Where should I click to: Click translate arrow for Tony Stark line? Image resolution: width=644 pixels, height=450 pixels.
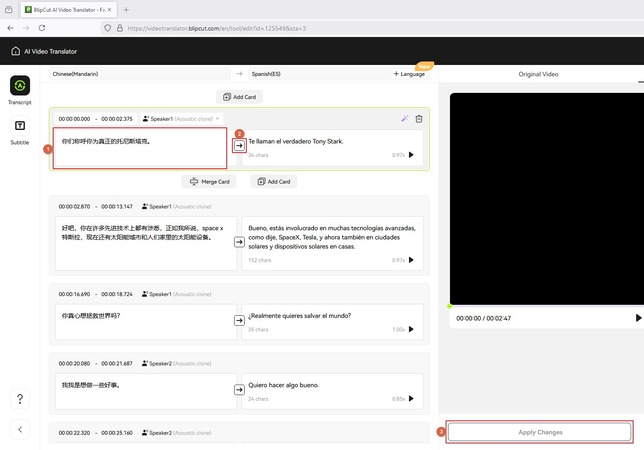239,146
